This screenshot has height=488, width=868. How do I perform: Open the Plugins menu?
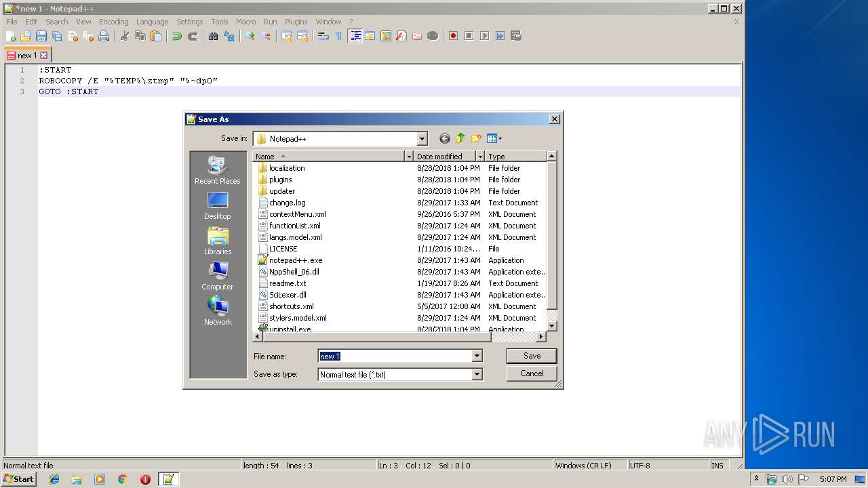(296, 22)
